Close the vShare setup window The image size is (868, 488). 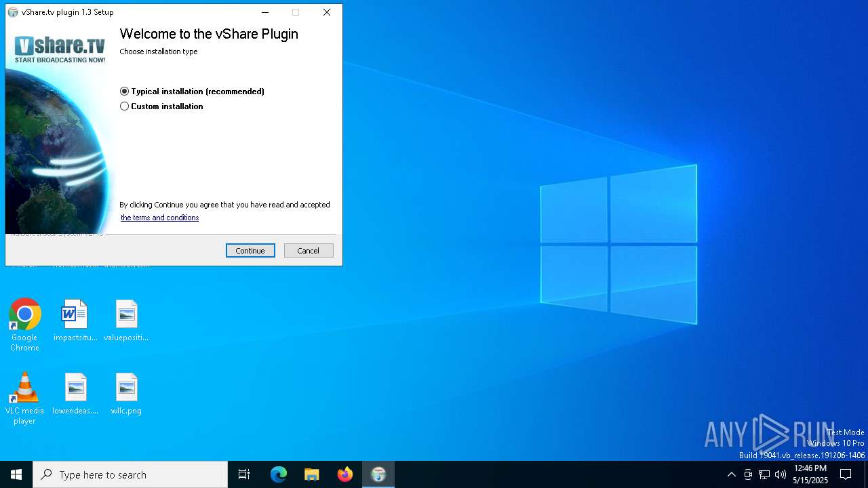click(x=327, y=12)
